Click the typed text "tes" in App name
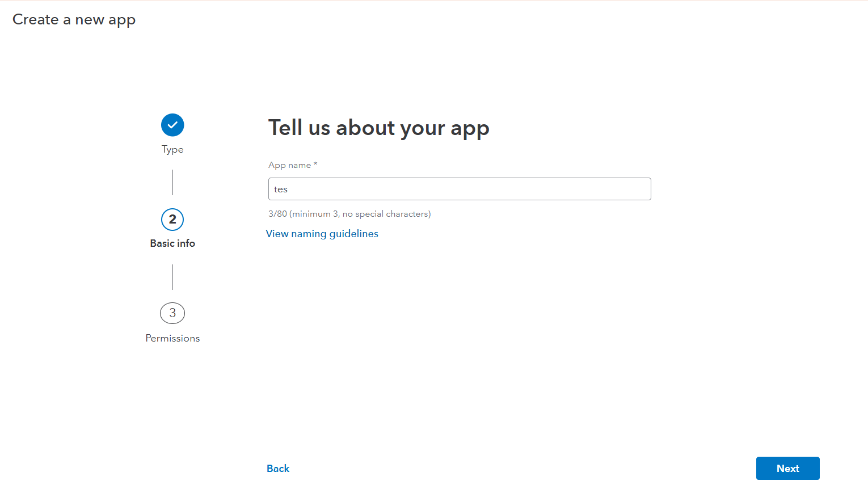Screen dimensions: 868x497 click(x=281, y=189)
